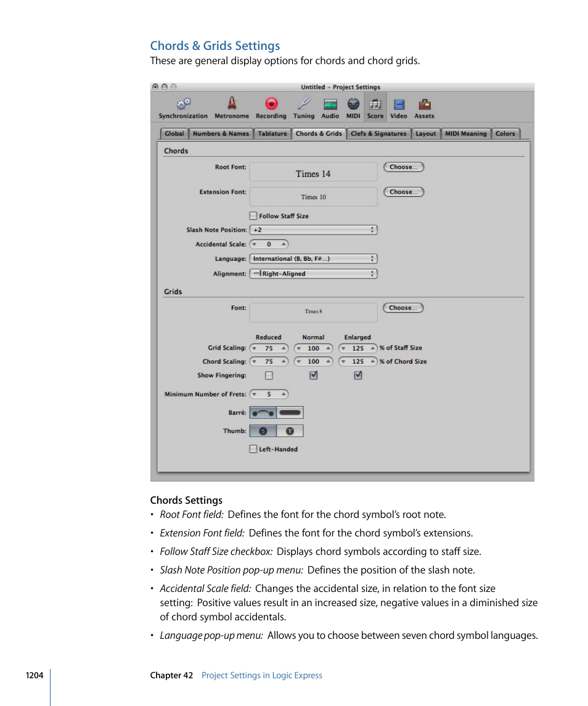Open the Video settings icon
Viewport: 588px width, 706px height.
[398, 105]
